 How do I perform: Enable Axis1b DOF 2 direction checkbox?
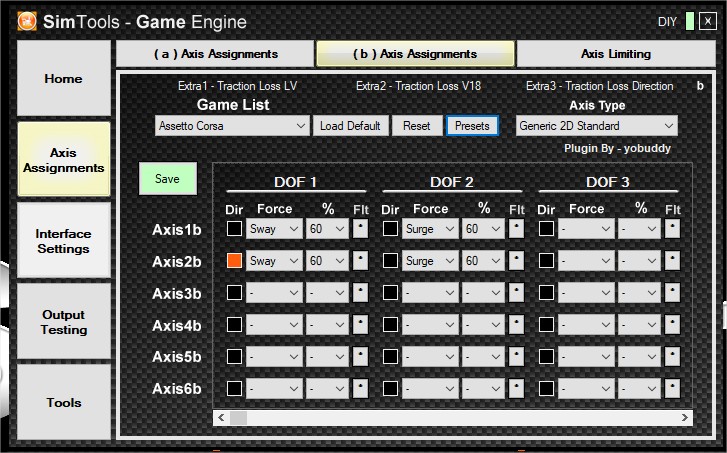tap(390, 229)
